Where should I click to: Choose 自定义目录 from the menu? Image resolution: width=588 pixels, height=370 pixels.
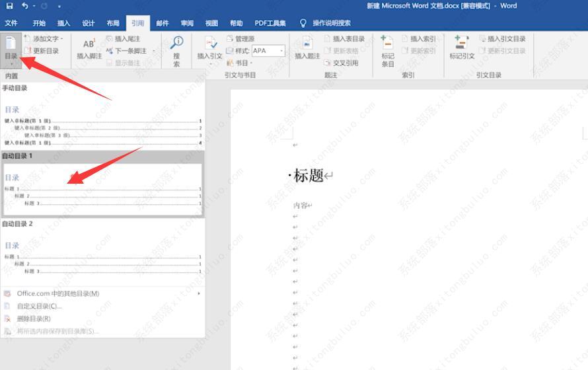click(x=40, y=306)
